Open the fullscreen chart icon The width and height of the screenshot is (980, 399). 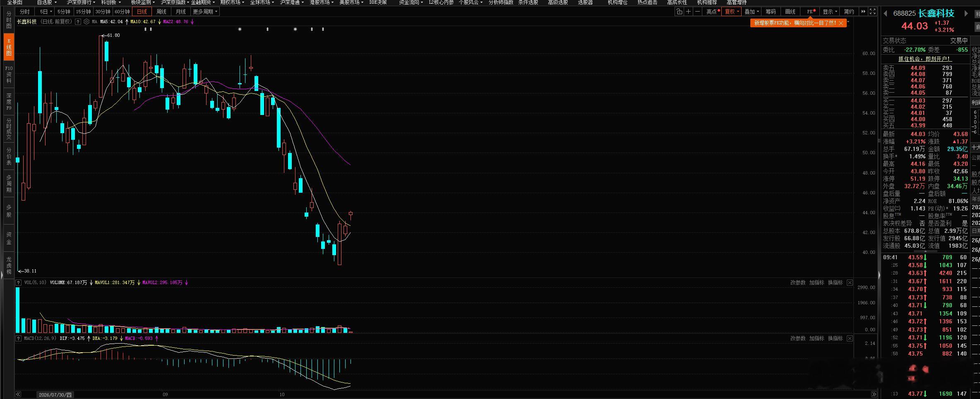(x=872, y=12)
